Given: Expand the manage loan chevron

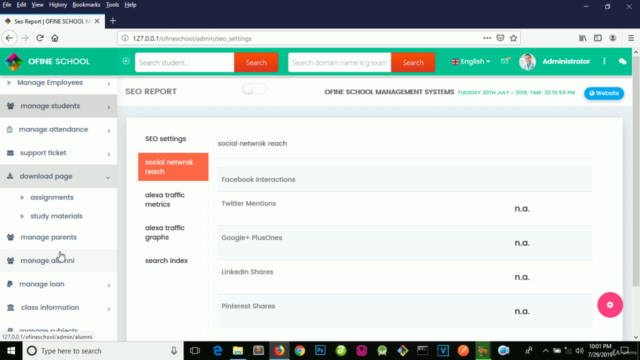Looking at the screenshot, I should 109,285.
